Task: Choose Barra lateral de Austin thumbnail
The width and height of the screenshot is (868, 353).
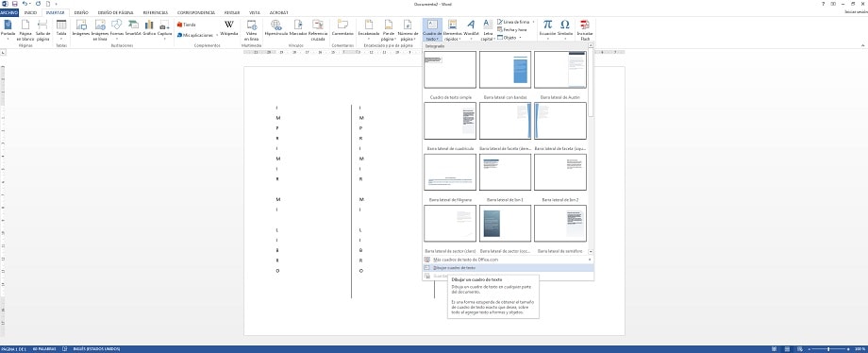Action: tap(560, 69)
